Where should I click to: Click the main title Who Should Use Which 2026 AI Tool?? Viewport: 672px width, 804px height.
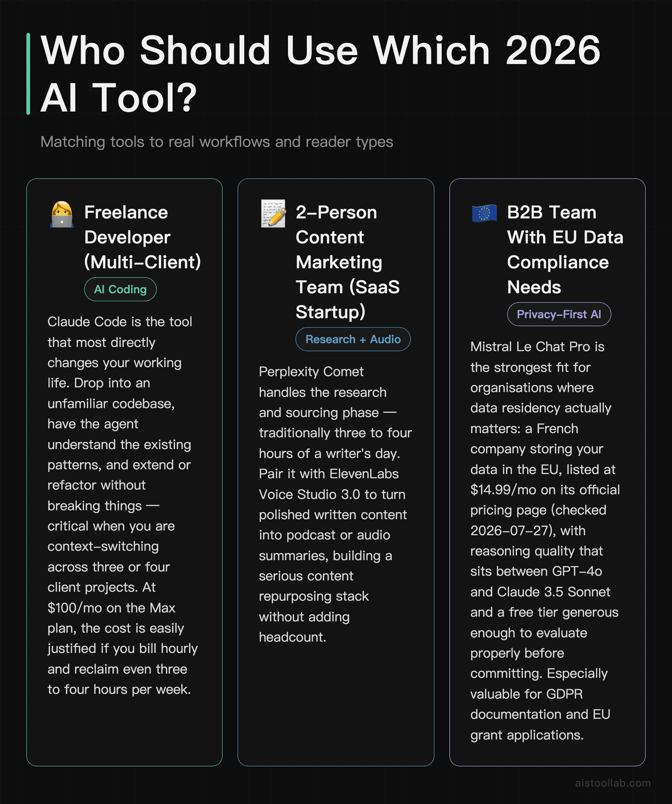pos(321,74)
